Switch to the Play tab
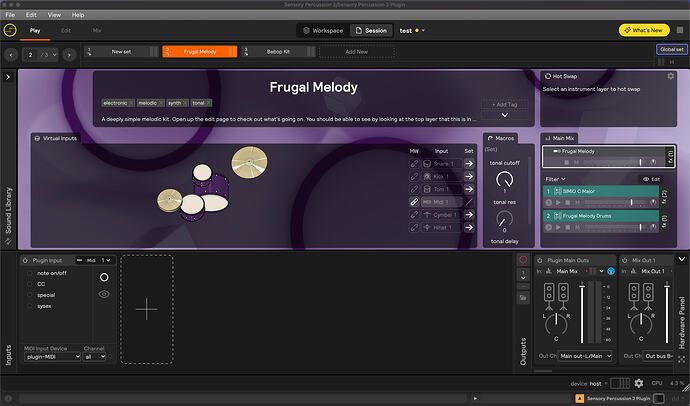This screenshot has height=406, width=690. point(35,30)
